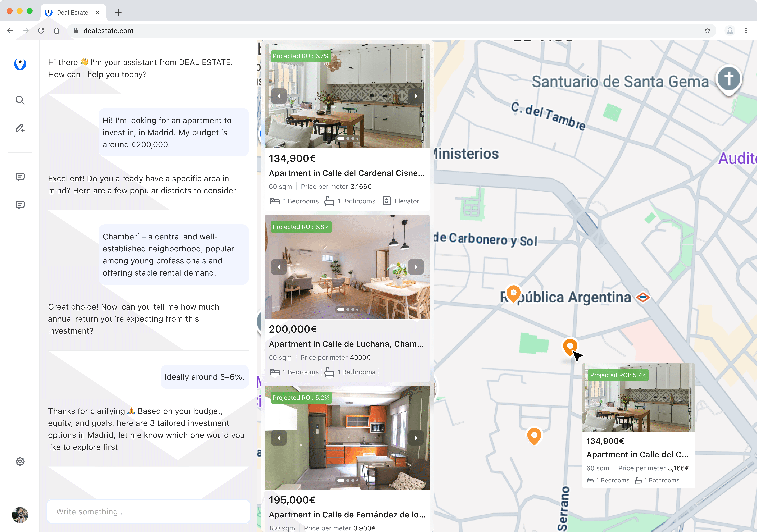Click the search icon in sidebar
Image resolution: width=757 pixels, height=532 pixels.
pos(20,100)
